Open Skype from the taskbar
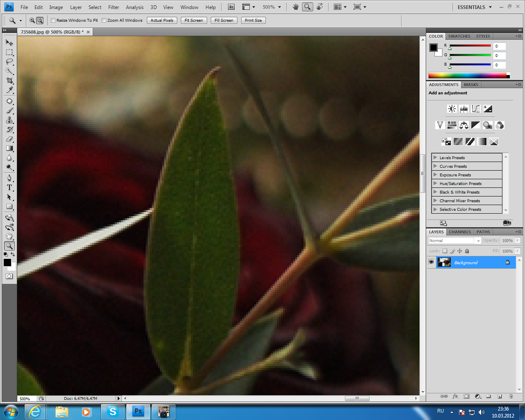This screenshot has height=420, width=525. (x=112, y=411)
